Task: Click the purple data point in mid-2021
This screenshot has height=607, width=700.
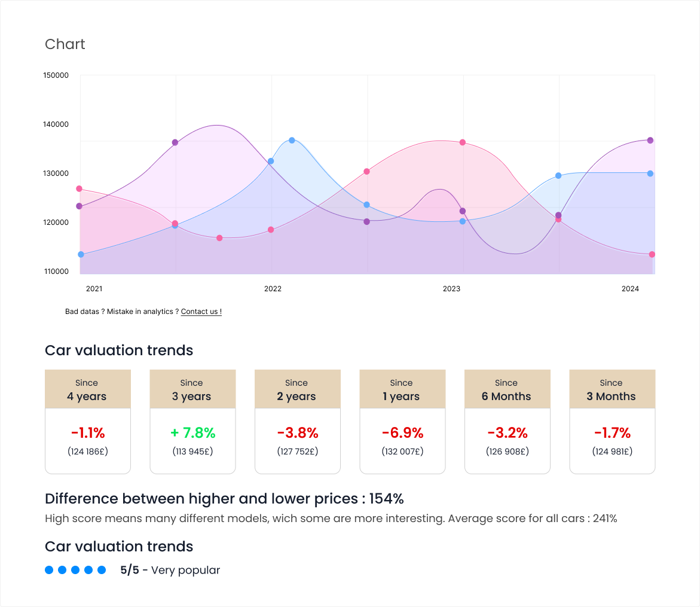Action: pos(175,142)
